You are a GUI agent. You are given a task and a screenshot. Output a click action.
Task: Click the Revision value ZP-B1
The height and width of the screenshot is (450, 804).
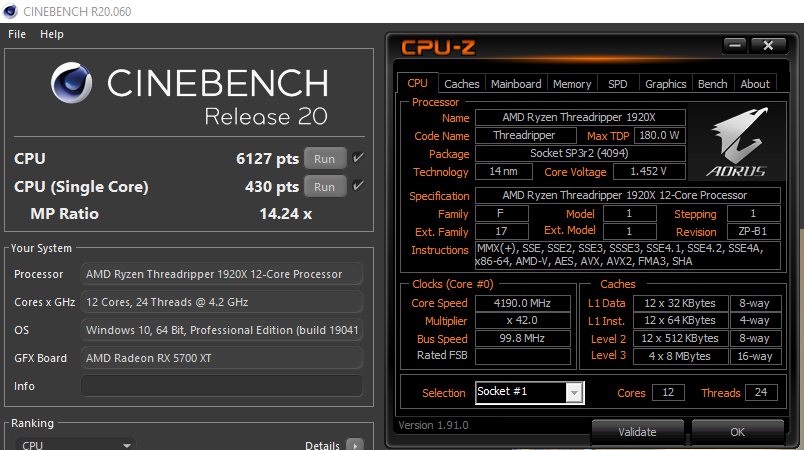pyautogui.click(x=754, y=231)
